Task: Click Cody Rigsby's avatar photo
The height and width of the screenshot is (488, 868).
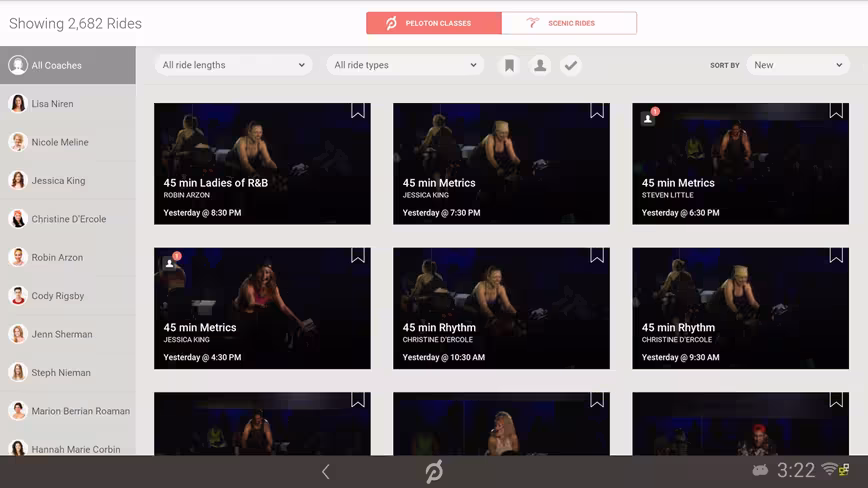Action: (x=18, y=296)
